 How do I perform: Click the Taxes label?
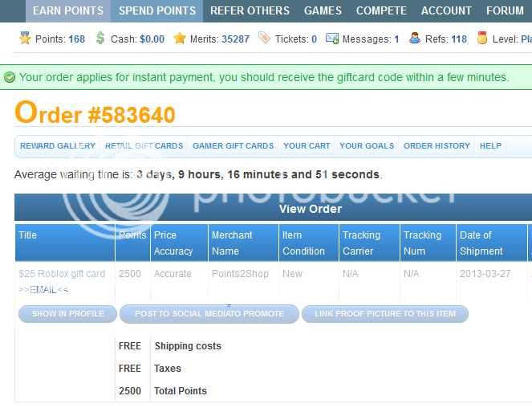[x=168, y=369]
